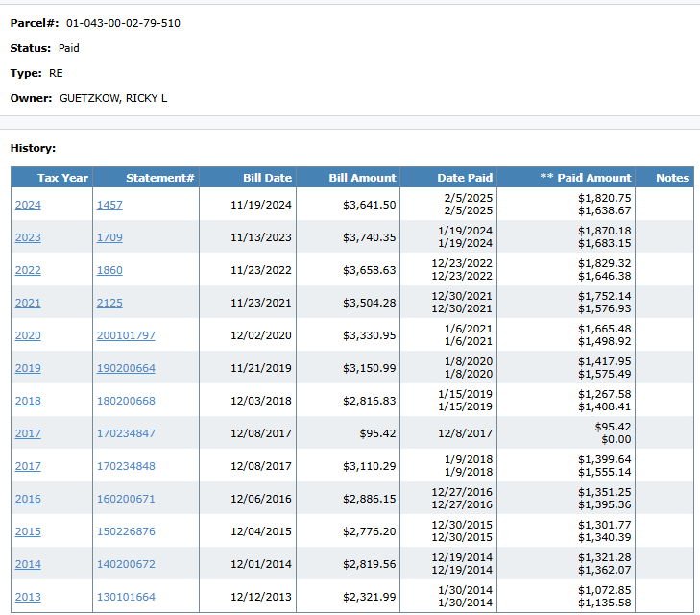700x615 pixels.
Task: Click the Bill Amount column header
Action: [362, 178]
